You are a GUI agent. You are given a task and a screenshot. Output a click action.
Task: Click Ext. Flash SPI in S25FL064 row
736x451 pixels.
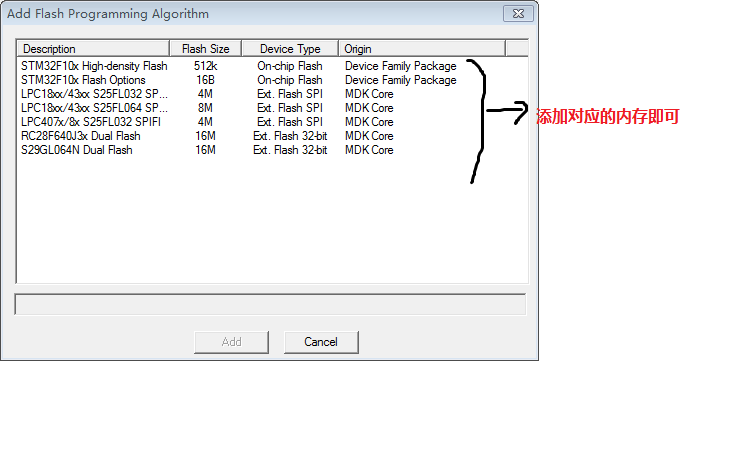click(290, 108)
